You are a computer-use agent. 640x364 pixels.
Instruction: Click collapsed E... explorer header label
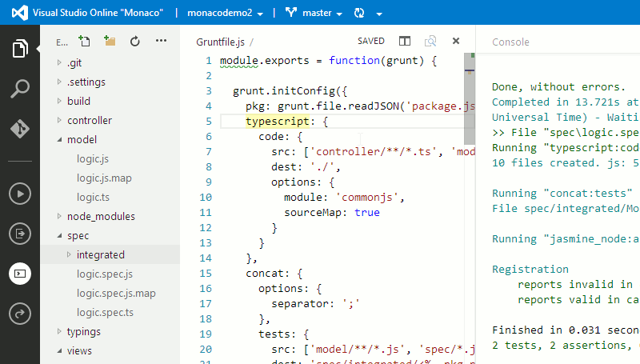62,42
